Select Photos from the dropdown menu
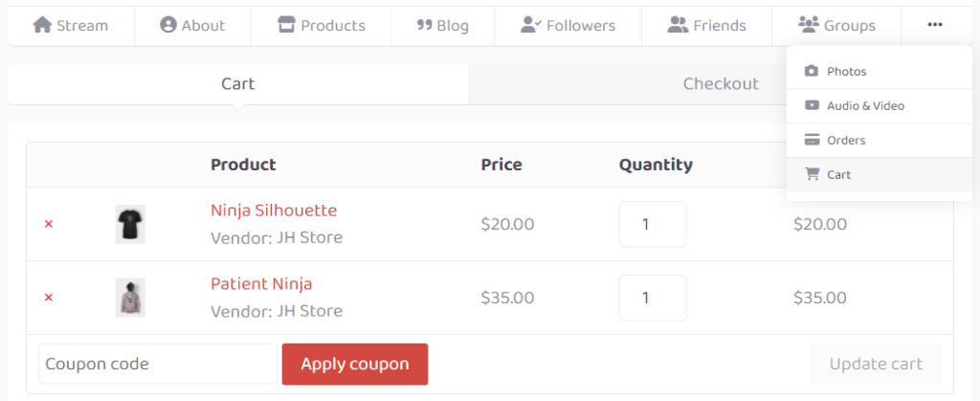This screenshot has width=980, height=401. 880,71
